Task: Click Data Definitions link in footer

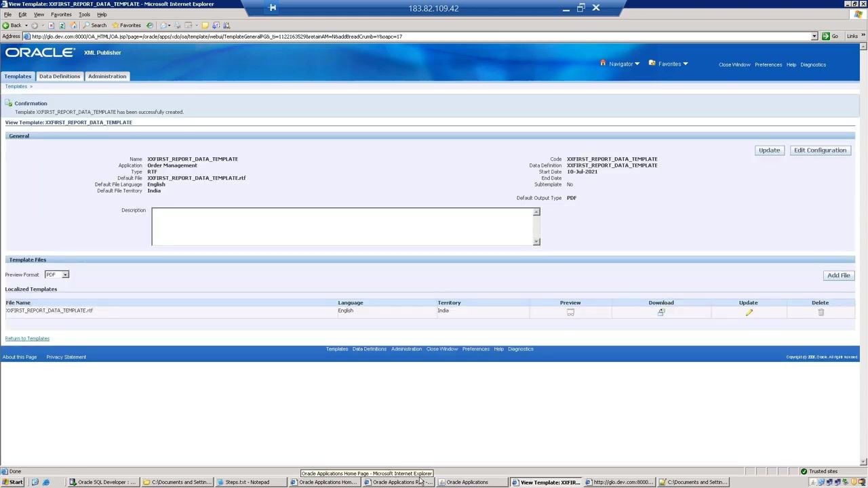Action: 370,349
